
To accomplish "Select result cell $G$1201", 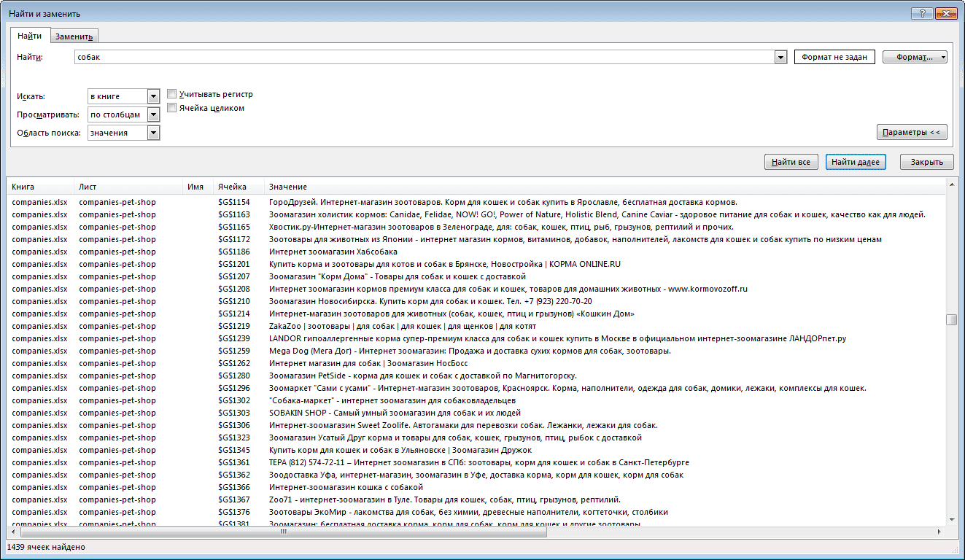I will (x=233, y=264).
